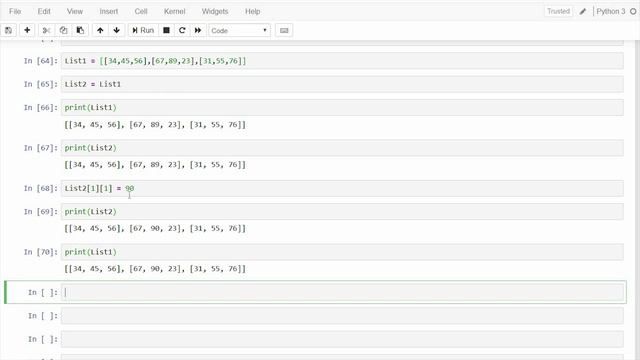Select cell via In [69] prompt
The height and width of the screenshot is (360, 640).
tap(40, 211)
